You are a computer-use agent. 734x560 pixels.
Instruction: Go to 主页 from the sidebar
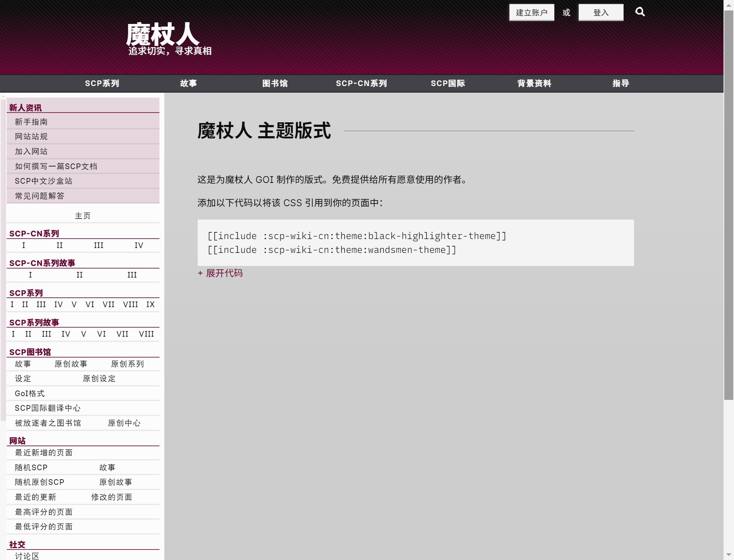(x=83, y=216)
